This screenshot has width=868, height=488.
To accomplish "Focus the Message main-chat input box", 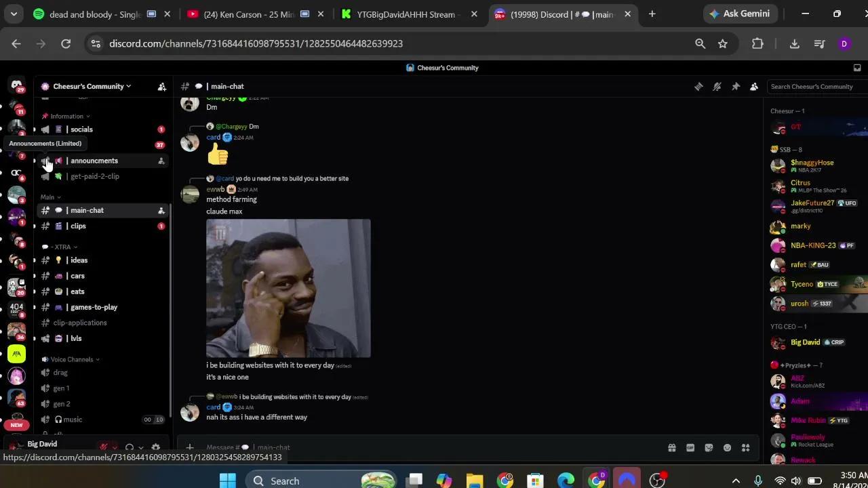I will click(x=427, y=447).
